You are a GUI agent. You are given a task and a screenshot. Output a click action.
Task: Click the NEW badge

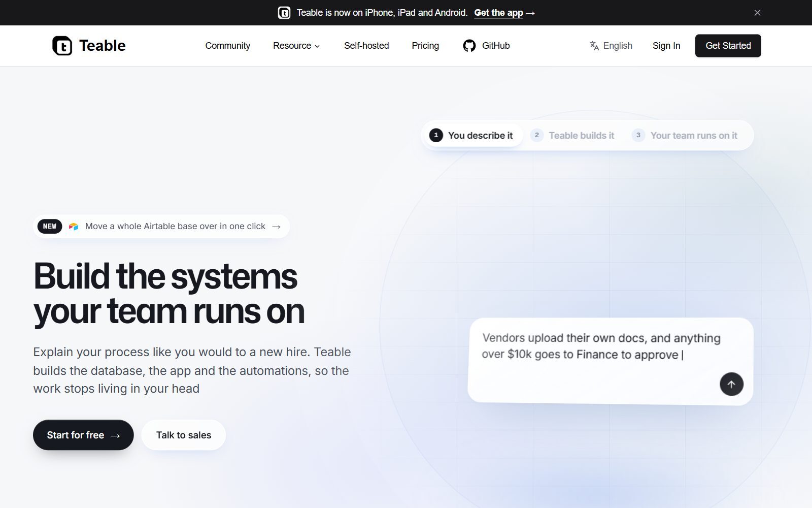click(x=50, y=227)
